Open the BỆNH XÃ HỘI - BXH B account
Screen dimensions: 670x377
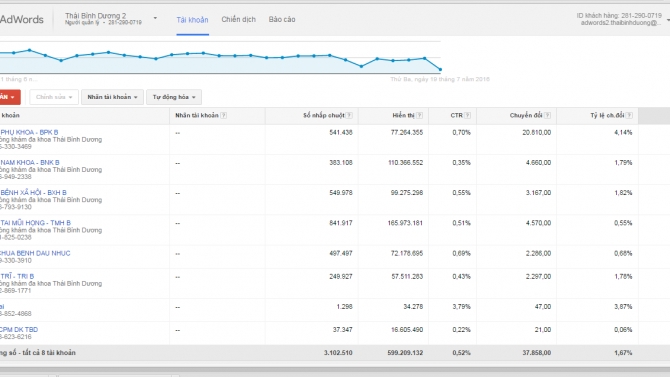point(33,192)
